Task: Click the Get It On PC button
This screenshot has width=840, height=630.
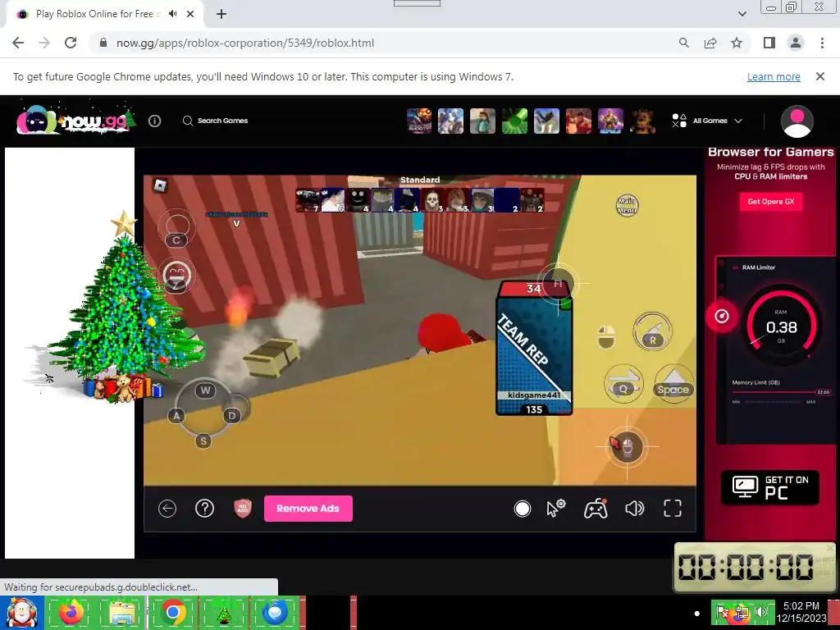Action: coord(770,487)
